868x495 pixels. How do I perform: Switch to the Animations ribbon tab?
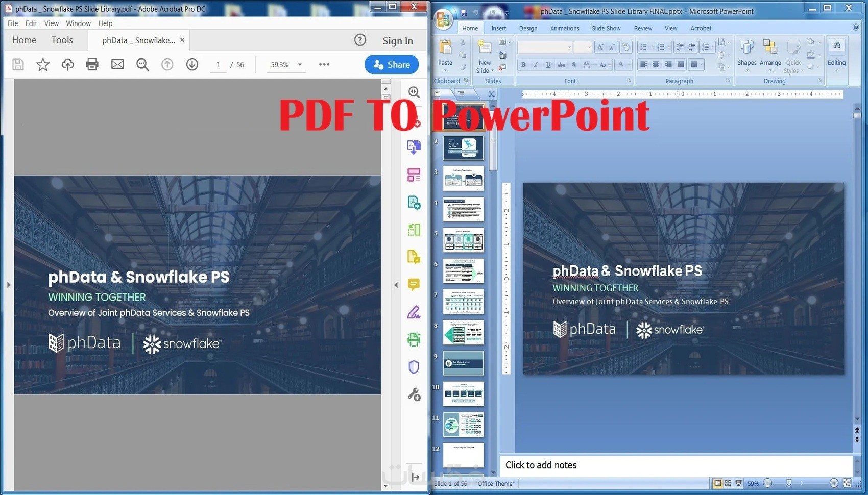[564, 28]
